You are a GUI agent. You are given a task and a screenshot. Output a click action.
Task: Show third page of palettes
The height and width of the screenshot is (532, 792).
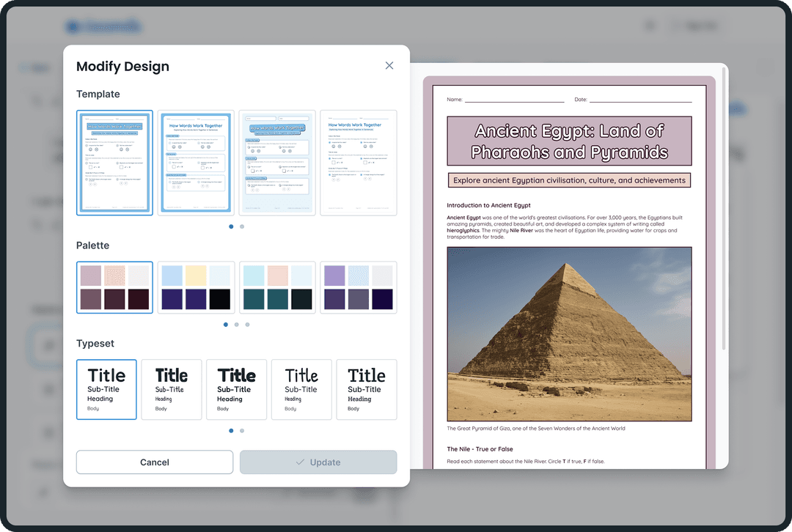click(247, 325)
